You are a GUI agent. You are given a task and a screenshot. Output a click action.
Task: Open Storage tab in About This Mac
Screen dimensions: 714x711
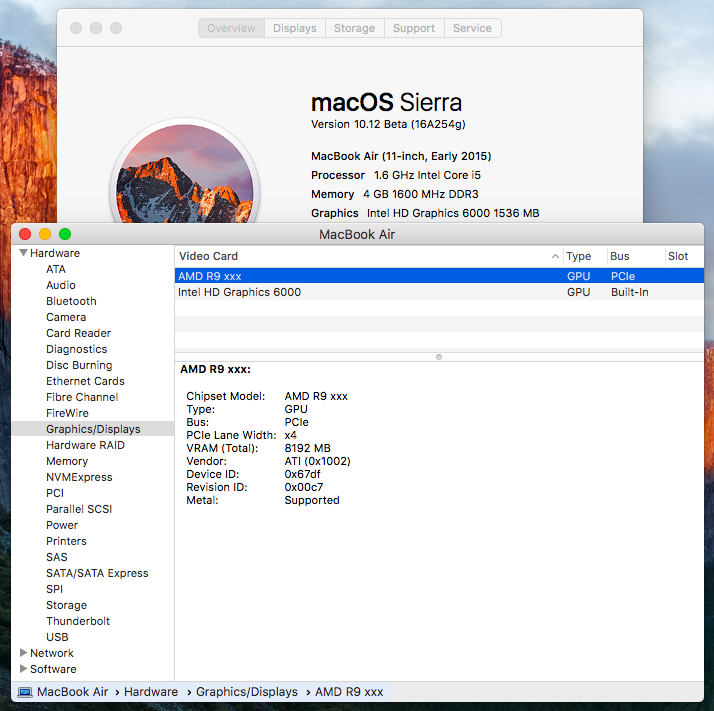354,28
